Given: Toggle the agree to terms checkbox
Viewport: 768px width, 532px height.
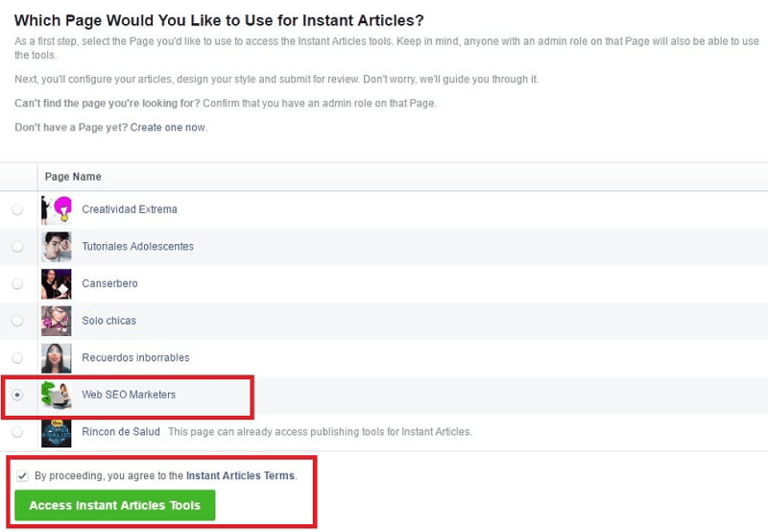Looking at the screenshot, I should click(x=22, y=475).
